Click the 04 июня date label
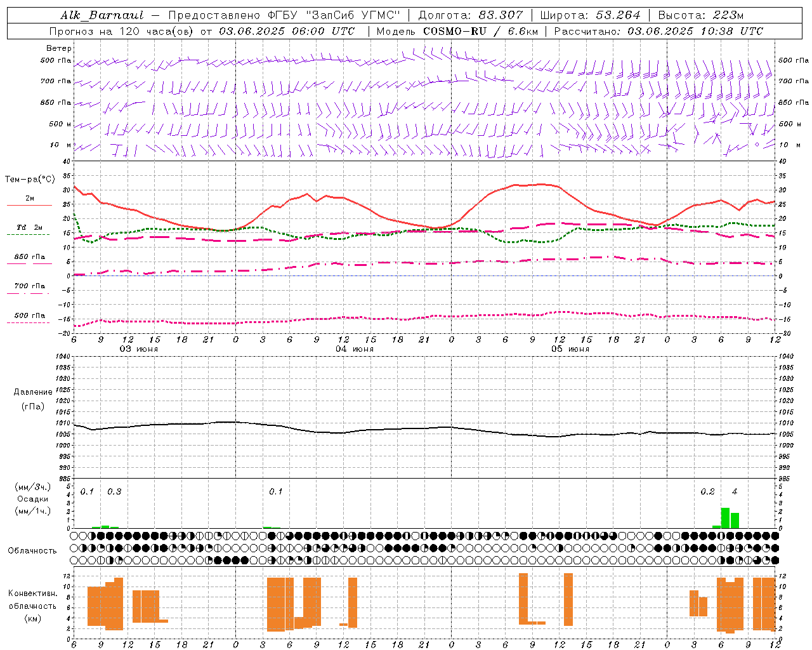Viewport: 812px width, 650px height. pos(355,349)
